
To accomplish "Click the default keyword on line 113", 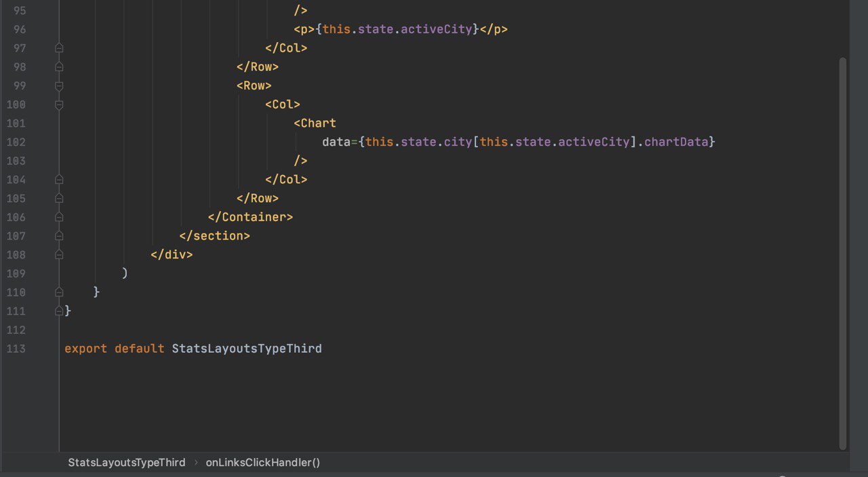I will tap(140, 349).
